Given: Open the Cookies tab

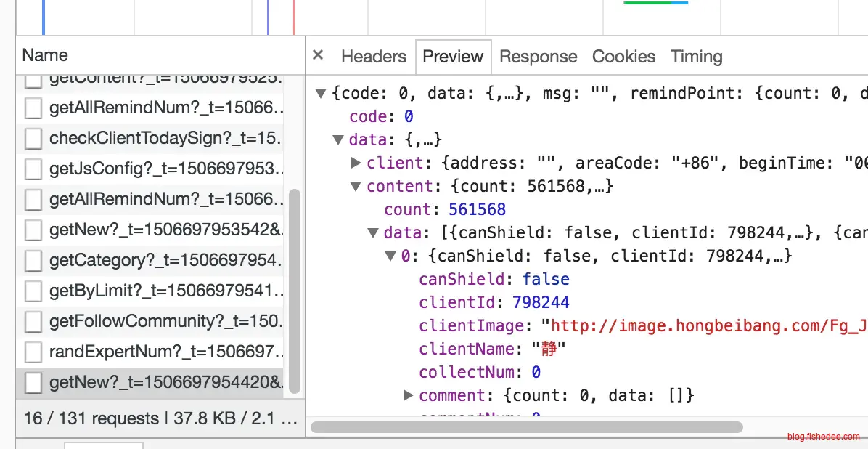Looking at the screenshot, I should [x=623, y=57].
